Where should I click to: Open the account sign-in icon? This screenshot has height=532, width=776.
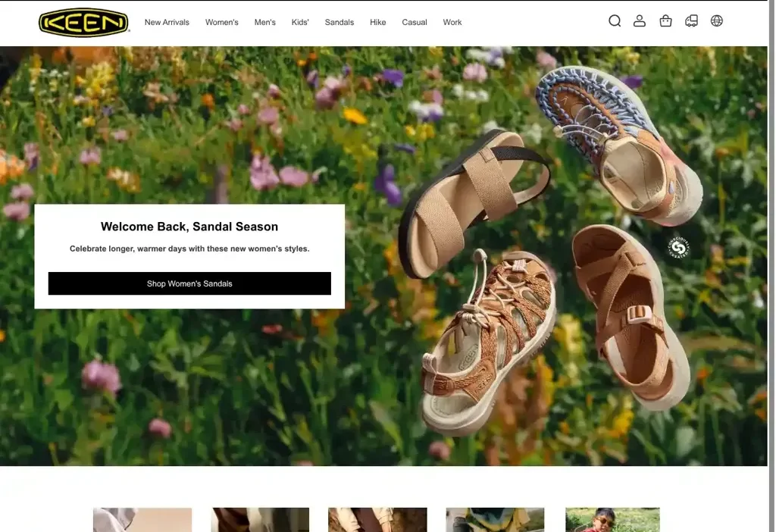click(x=640, y=20)
